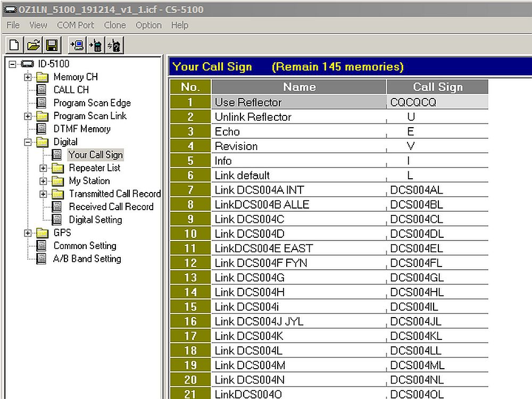Collapse the ID-5100 root node
The height and width of the screenshot is (399, 532).
pos(13,64)
